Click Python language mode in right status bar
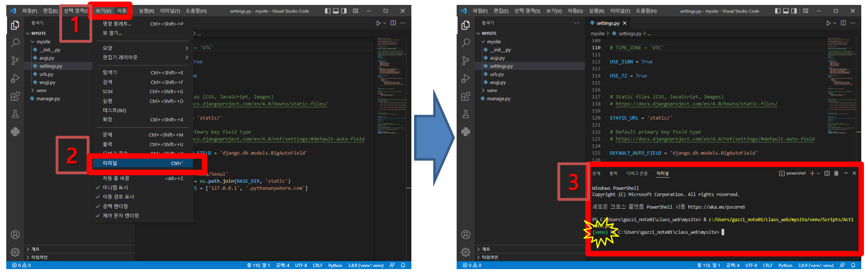Screen dimensions: 868x274 785,265
